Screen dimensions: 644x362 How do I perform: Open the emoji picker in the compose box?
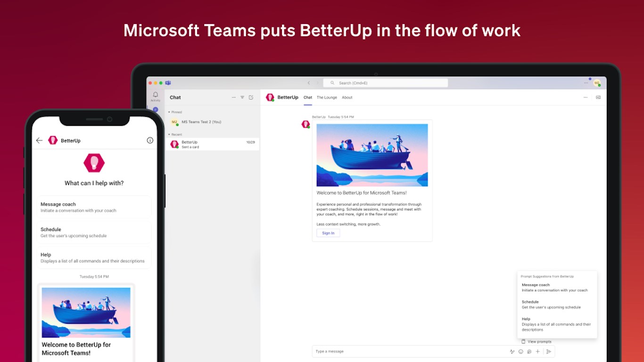(520, 352)
